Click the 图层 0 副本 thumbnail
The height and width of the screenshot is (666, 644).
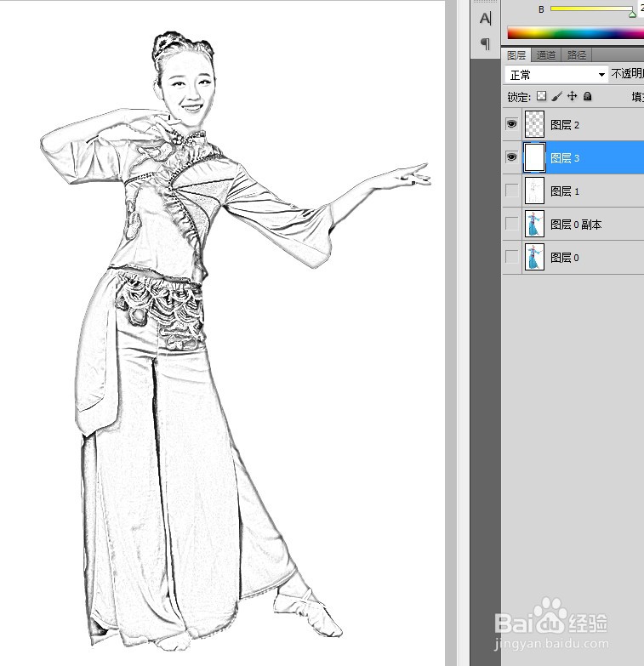[534, 224]
